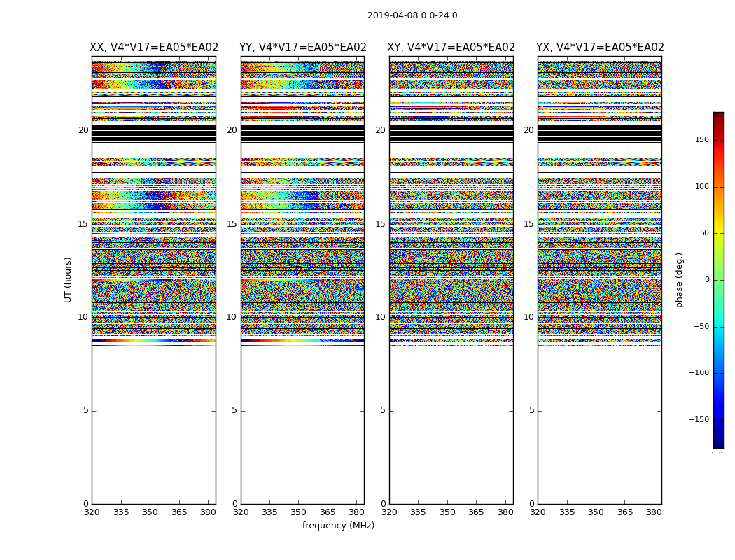Viewport: 735px width, 560px height.
Task: Select the YX, V4*V17=EA05*EA02 panel title
Action: [x=600, y=48]
